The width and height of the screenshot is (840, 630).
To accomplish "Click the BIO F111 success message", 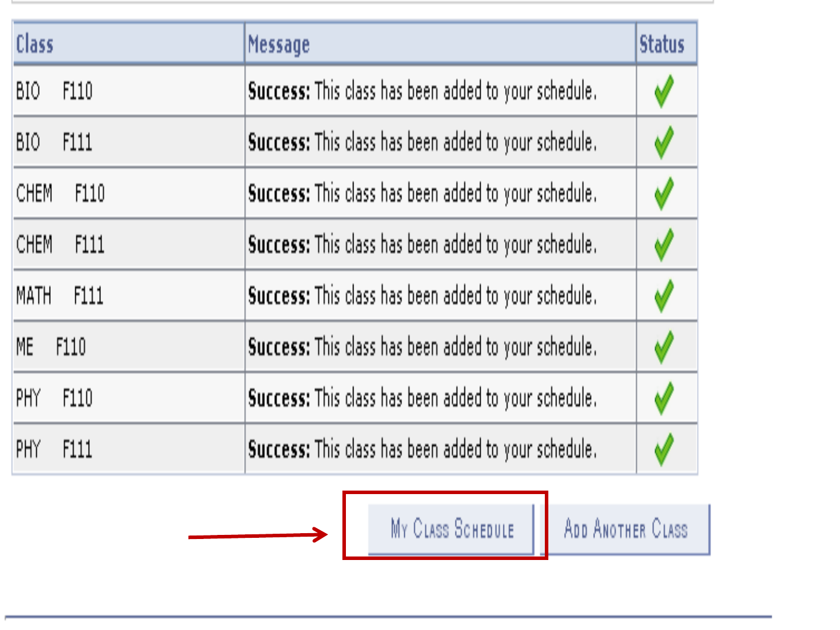I will pyautogui.click(x=422, y=143).
